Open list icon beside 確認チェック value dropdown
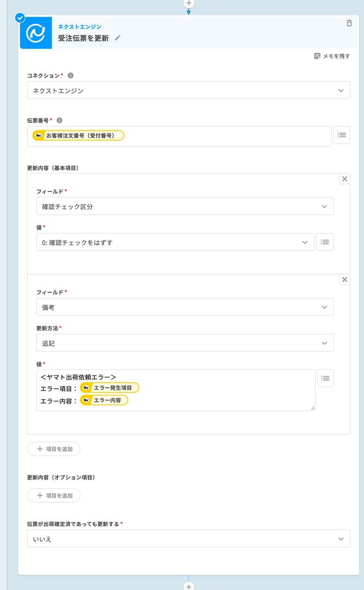This screenshot has width=364, height=590. 325,242
